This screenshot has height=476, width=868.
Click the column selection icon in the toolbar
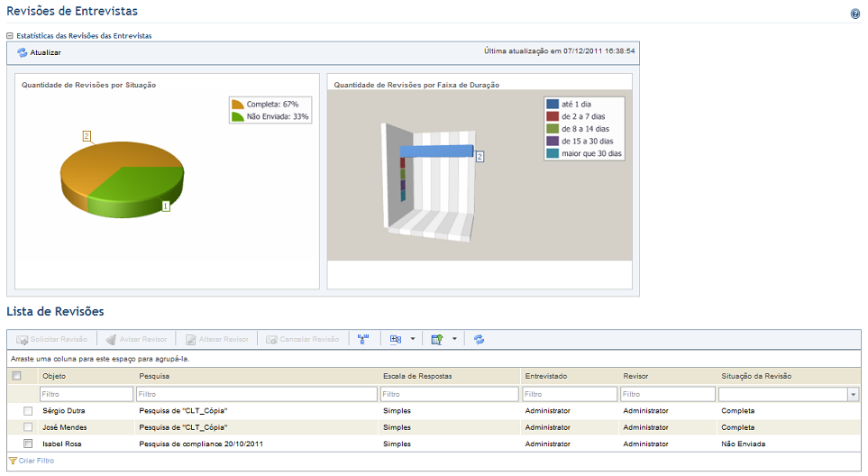coord(396,339)
